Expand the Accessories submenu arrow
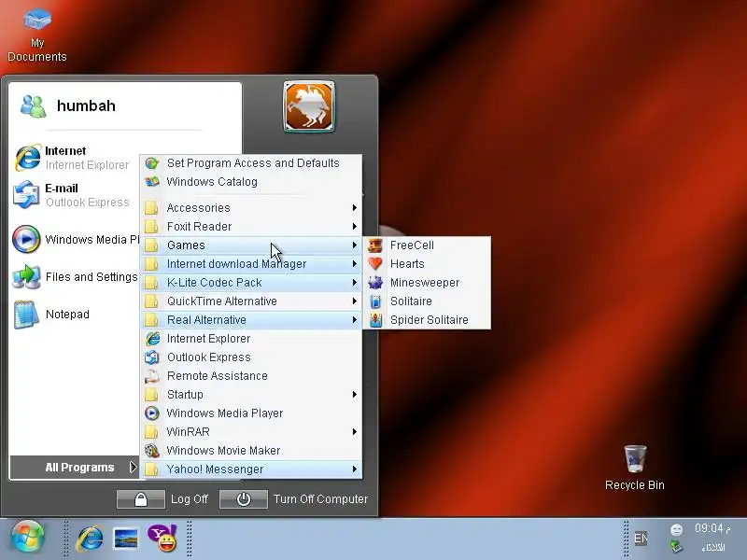The height and width of the screenshot is (560, 747). 355,207
